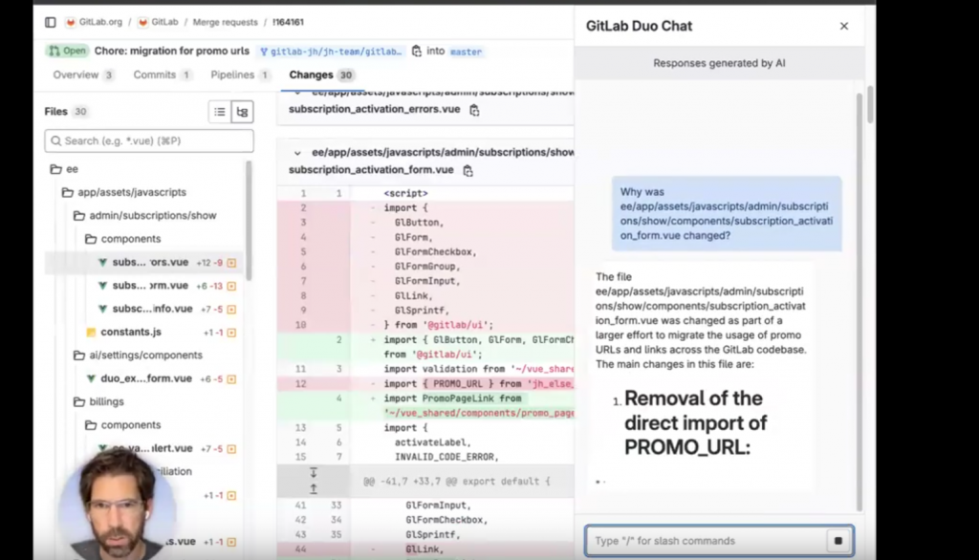Open the master target branch link
Screen dimensions: 979x560
466,52
